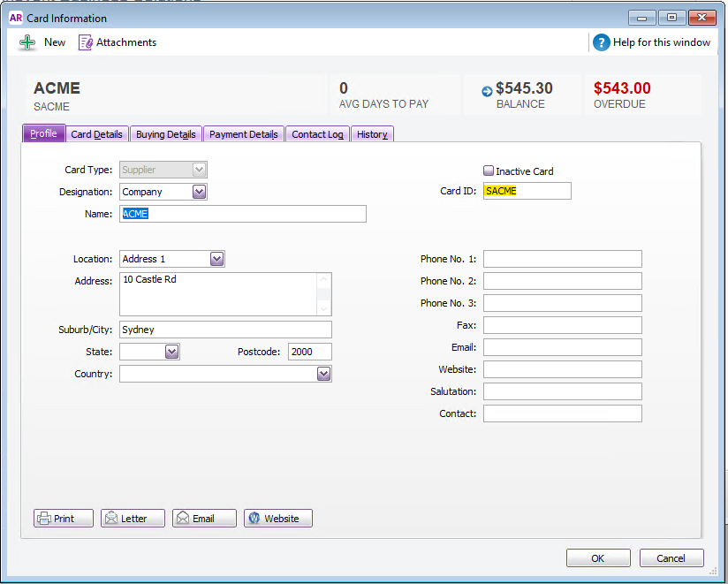Viewport: 728px width, 584px height.
Task: Click the printer icon on Print button
Action: point(44,518)
